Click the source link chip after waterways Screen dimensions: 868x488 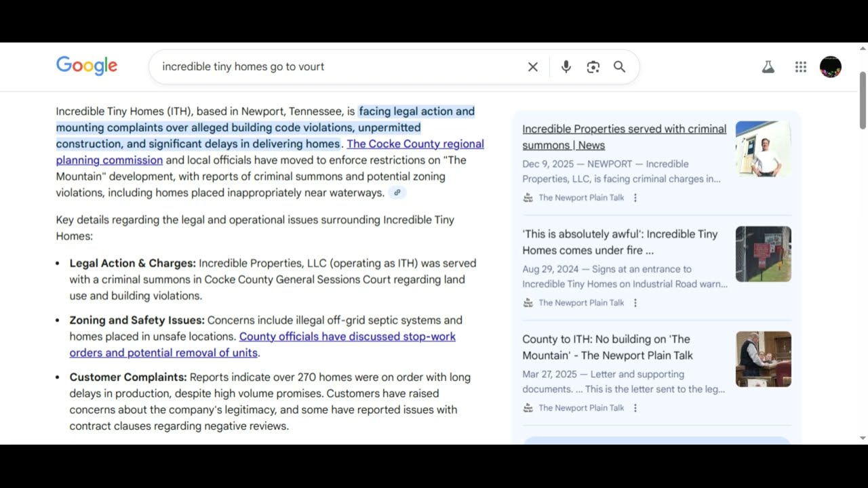(x=397, y=192)
